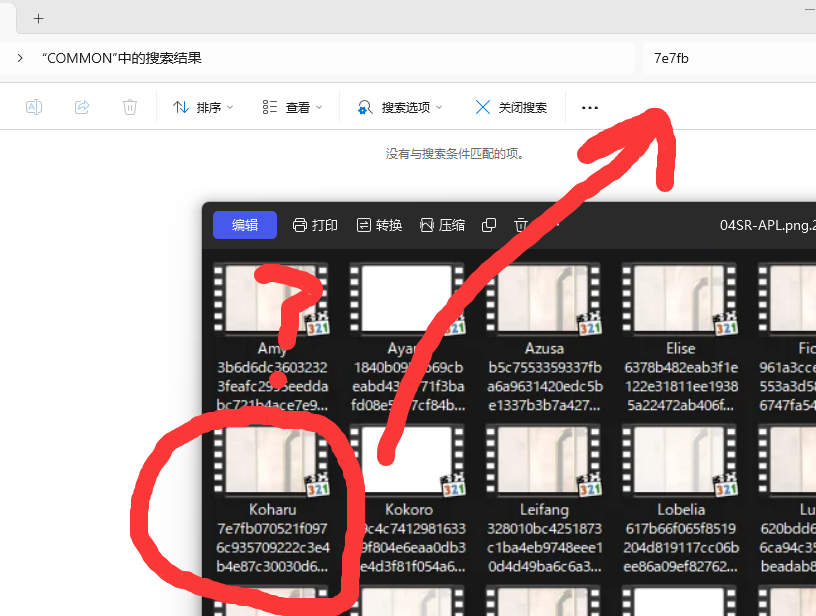Select the Leifang video file thumbnail
Image resolution: width=816 pixels, height=616 pixels.
click(x=544, y=460)
